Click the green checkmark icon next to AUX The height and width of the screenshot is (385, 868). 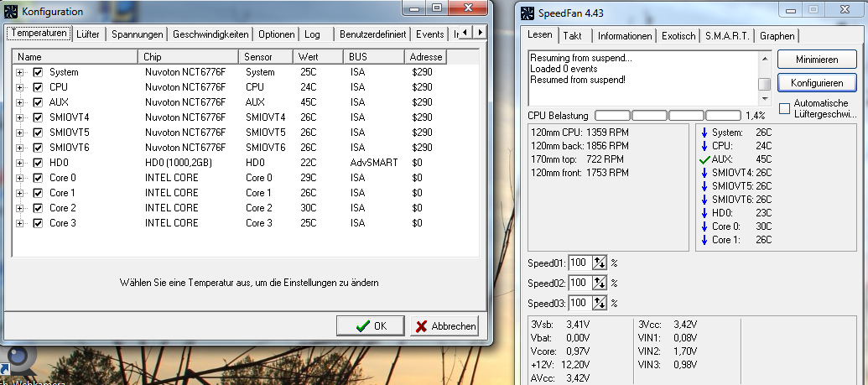(704, 159)
